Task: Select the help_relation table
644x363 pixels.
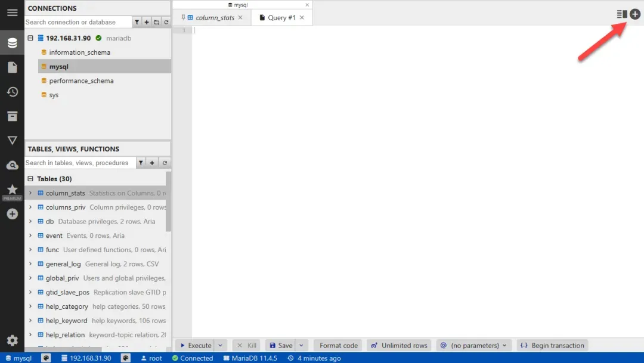Action: (96, 334)
